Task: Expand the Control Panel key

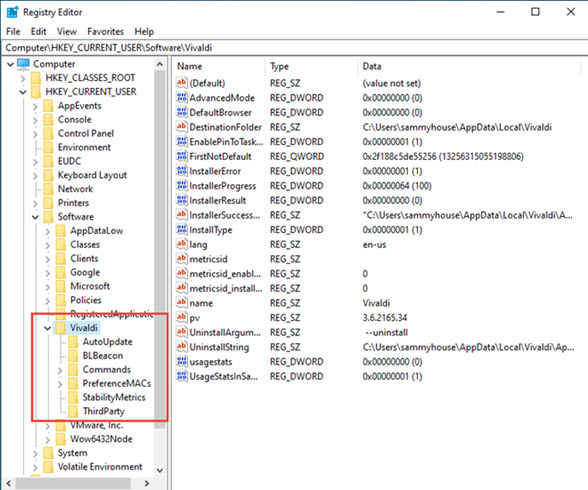Action: (35, 134)
